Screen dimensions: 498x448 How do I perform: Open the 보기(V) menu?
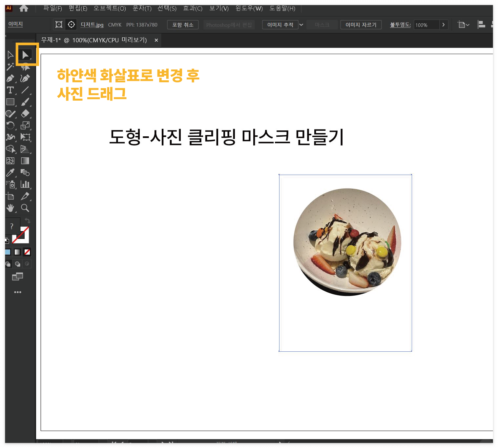pyautogui.click(x=219, y=9)
